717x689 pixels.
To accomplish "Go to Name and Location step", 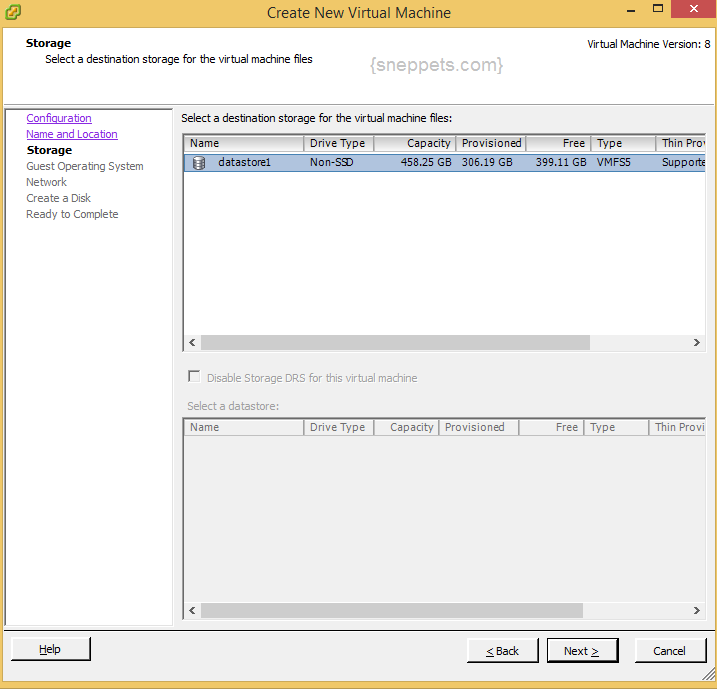I will 72,134.
